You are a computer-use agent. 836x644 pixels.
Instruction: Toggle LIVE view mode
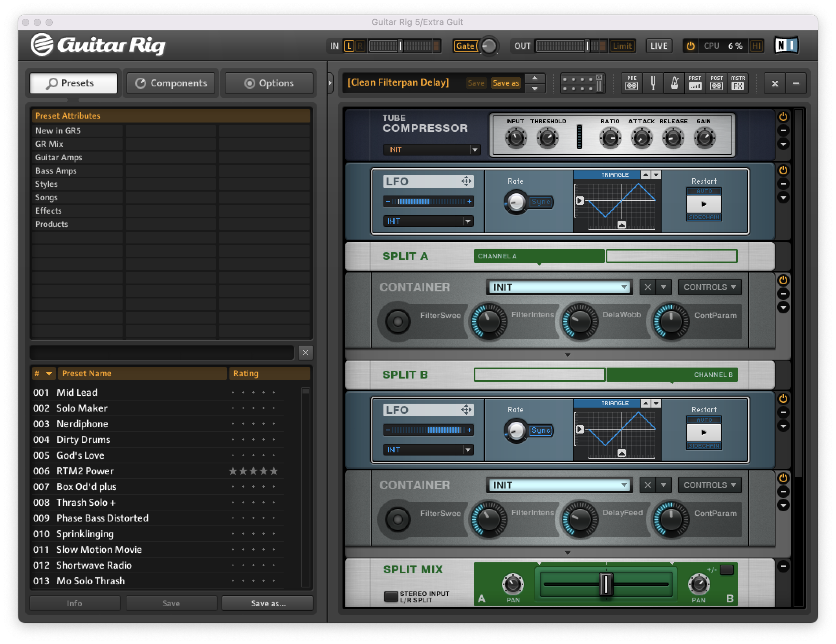[x=659, y=46]
